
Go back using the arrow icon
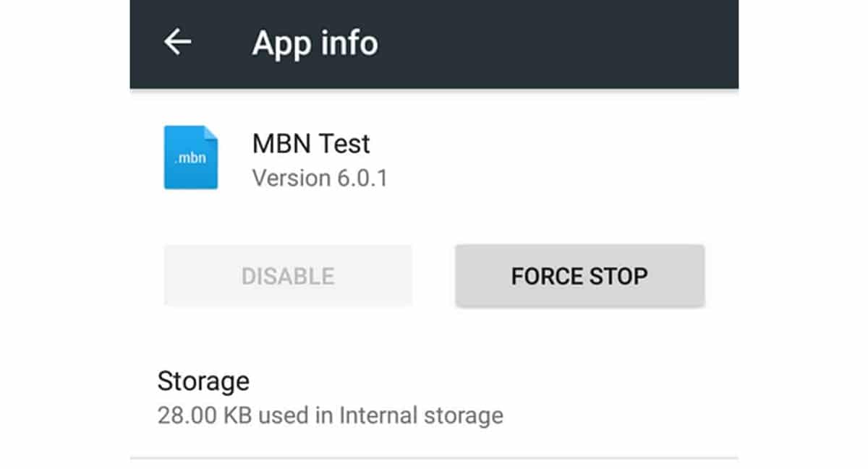tap(177, 43)
